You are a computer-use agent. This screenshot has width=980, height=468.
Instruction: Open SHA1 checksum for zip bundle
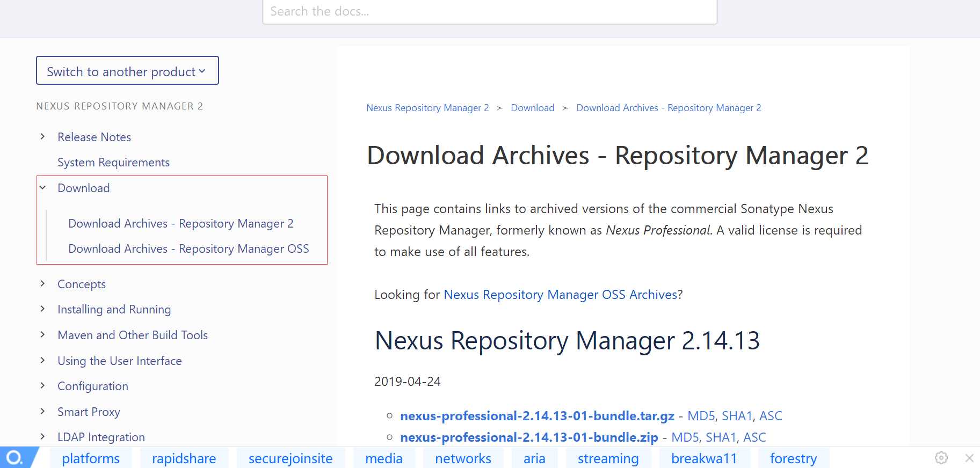click(x=721, y=437)
